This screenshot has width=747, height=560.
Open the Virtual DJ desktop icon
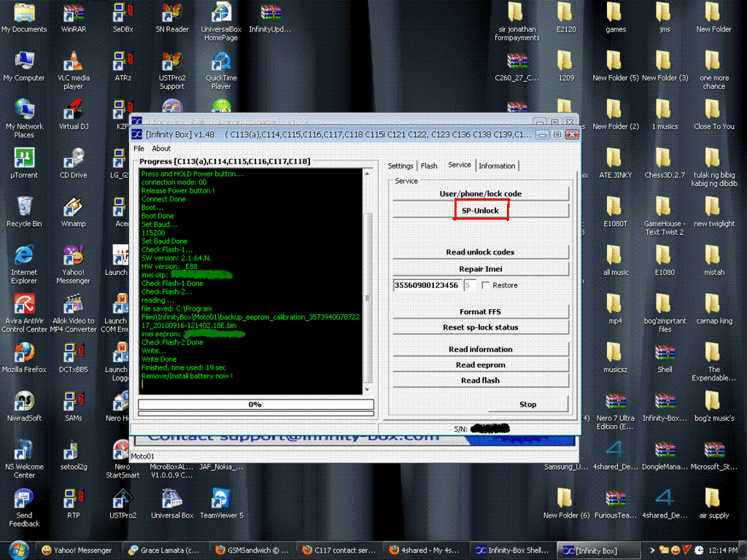point(73,111)
